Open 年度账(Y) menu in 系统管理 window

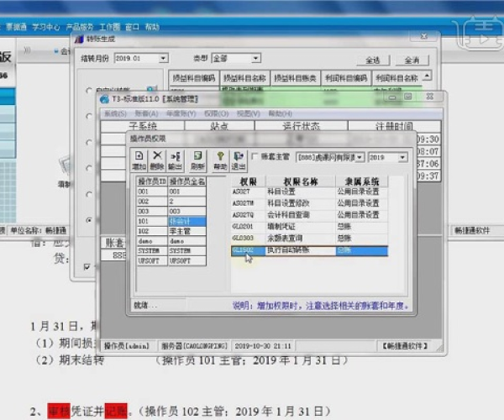[181, 113]
